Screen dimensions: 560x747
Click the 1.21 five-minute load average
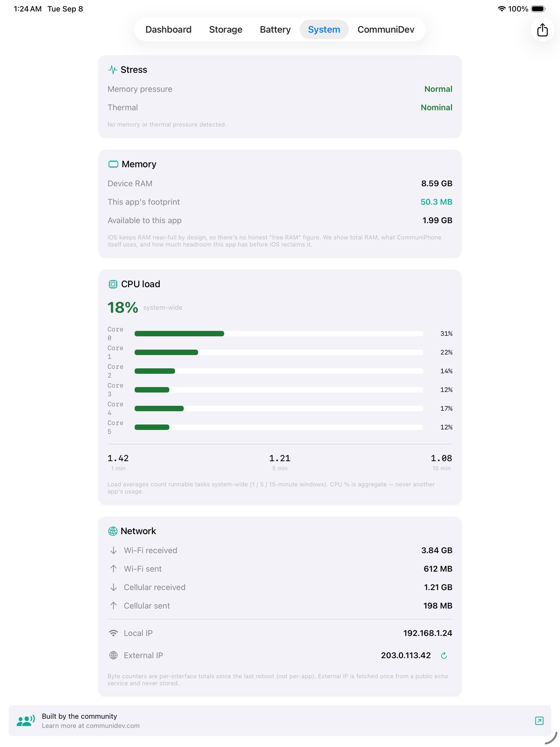pyautogui.click(x=280, y=458)
